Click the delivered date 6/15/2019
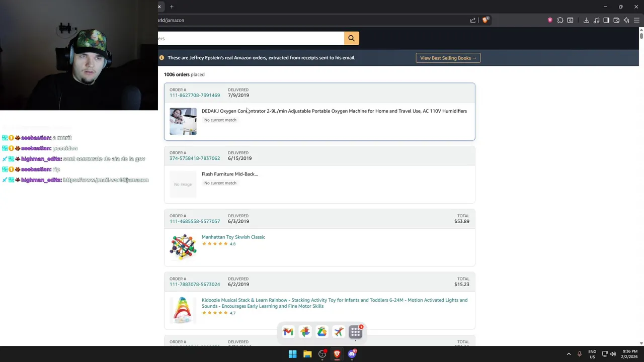644x362 pixels. coord(240,158)
